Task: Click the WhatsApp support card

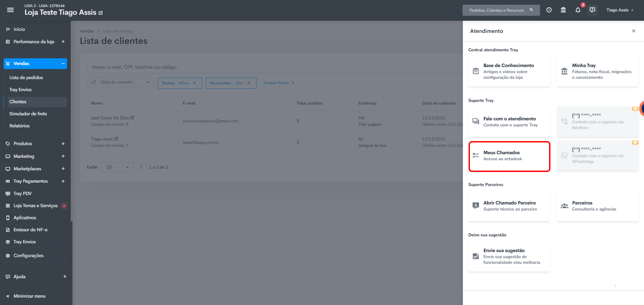Action: pyautogui.click(x=598, y=156)
